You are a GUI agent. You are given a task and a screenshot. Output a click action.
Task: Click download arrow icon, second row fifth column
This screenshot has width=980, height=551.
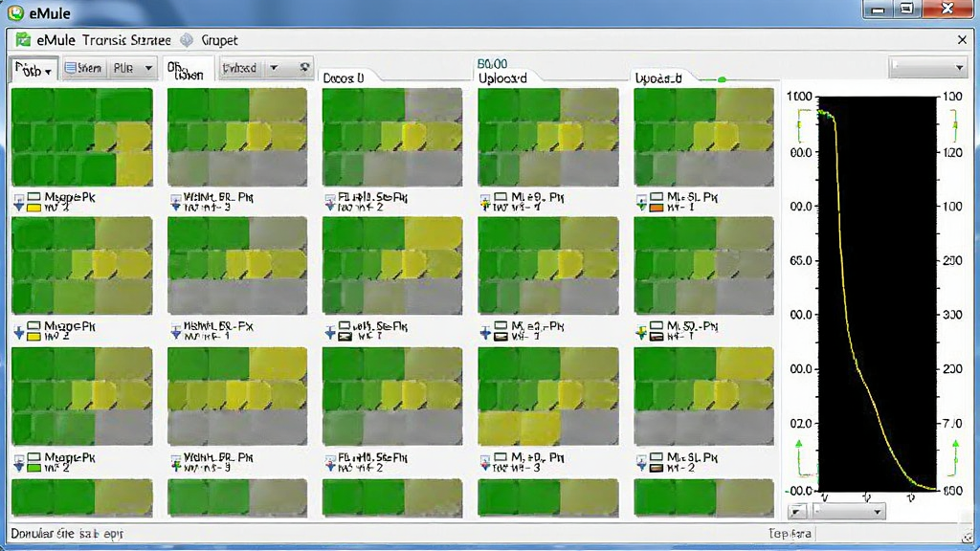641,332
